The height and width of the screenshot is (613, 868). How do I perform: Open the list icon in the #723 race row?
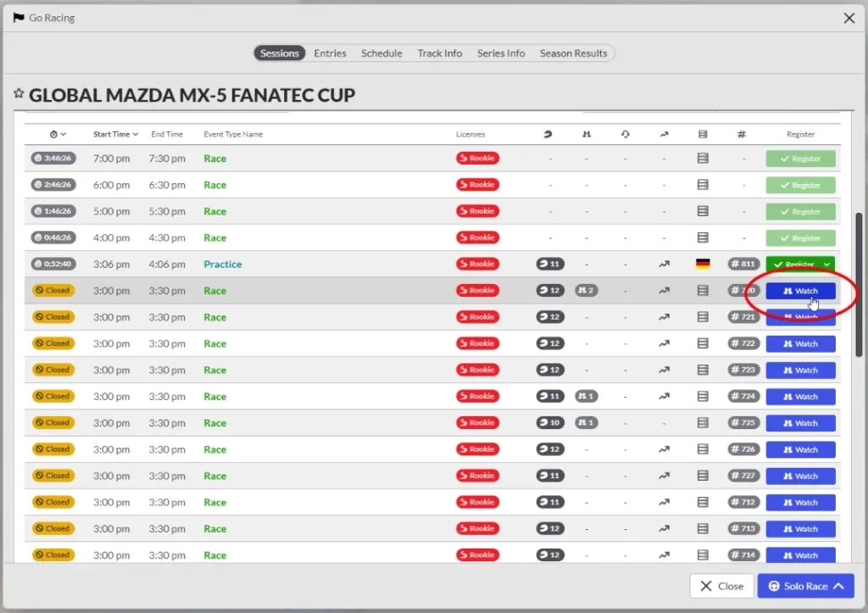pyautogui.click(x=703, y=370)
